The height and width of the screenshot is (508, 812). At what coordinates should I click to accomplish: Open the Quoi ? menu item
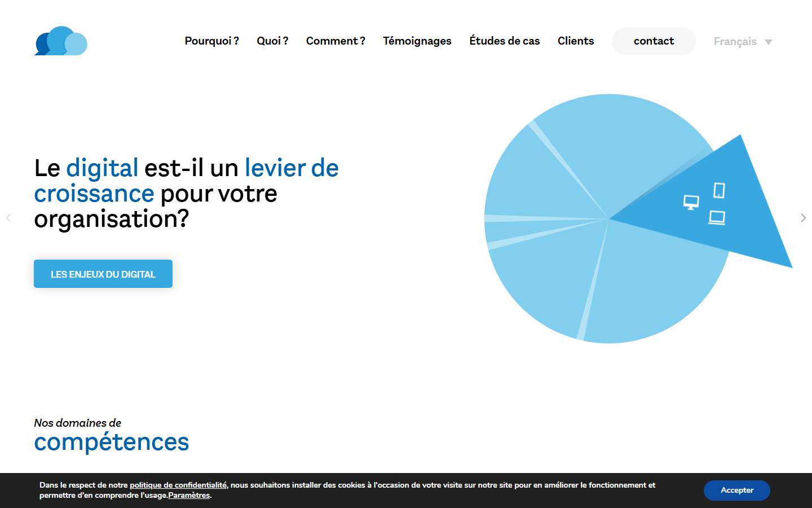click(272, 41)
